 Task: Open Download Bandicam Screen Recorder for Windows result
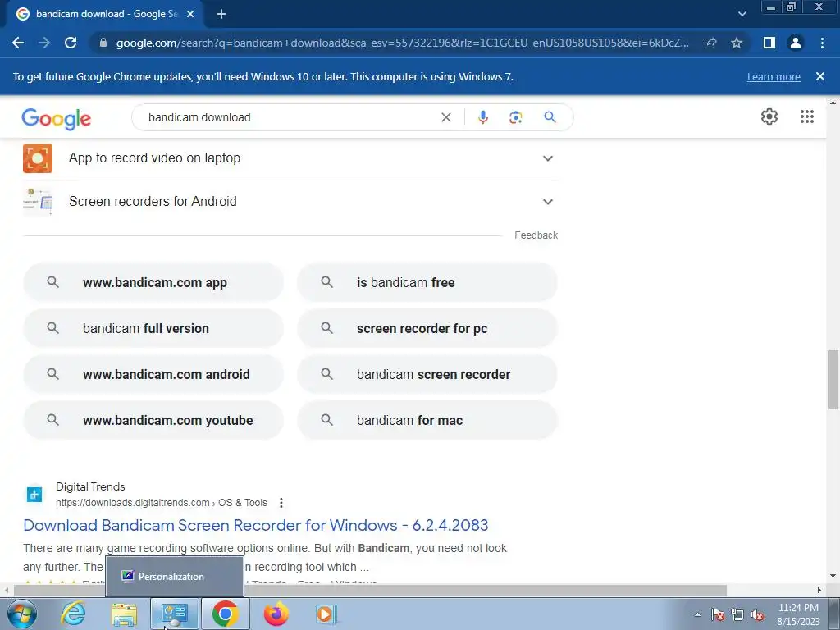point(256,525)
